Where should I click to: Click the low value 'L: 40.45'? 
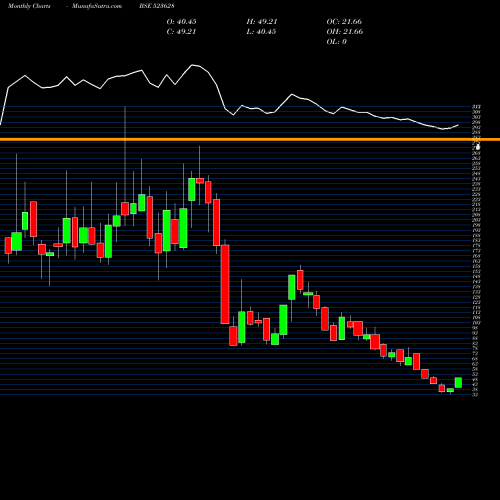point(261,32)
